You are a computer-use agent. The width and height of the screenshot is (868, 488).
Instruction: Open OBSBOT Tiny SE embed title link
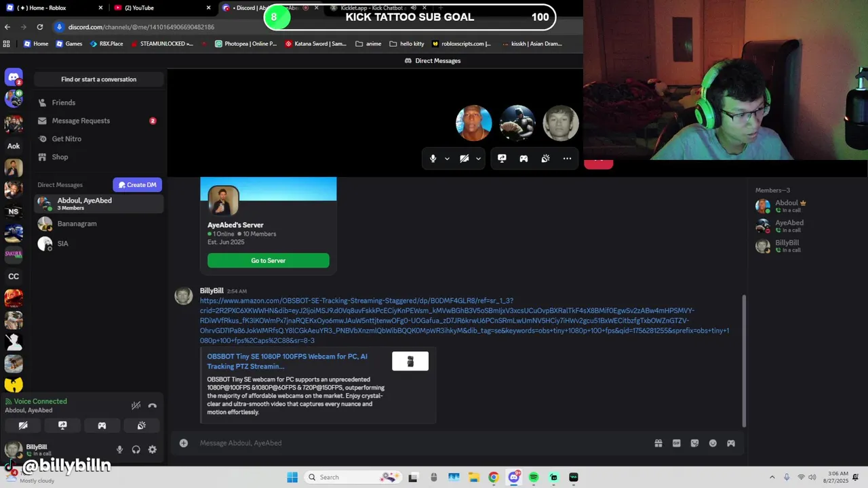coord(288,361)
